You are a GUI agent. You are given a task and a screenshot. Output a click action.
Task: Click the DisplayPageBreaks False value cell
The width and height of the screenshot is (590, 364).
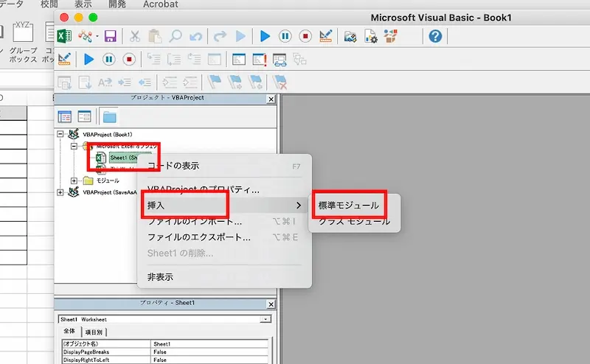click(210, 352)
